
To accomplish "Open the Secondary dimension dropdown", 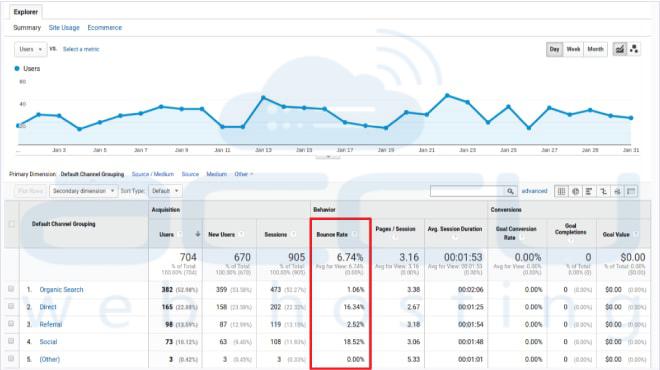I will point(83,191).
